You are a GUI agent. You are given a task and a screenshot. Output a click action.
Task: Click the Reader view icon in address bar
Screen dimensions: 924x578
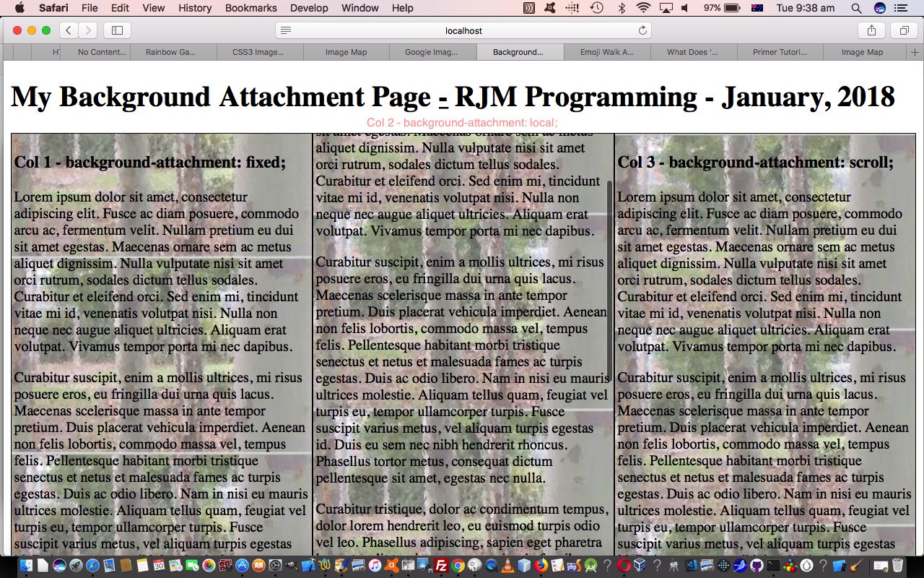tap(286, 30)
